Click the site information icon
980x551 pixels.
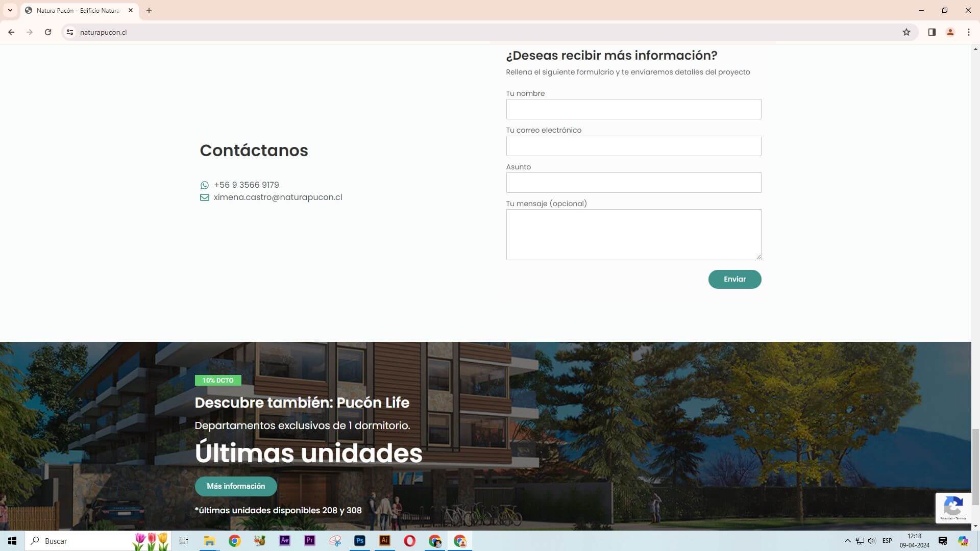coord(70,32)
